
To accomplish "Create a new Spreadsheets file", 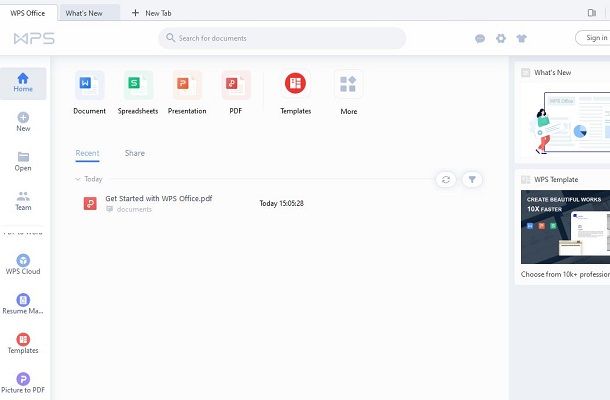I will coord(138,93).
